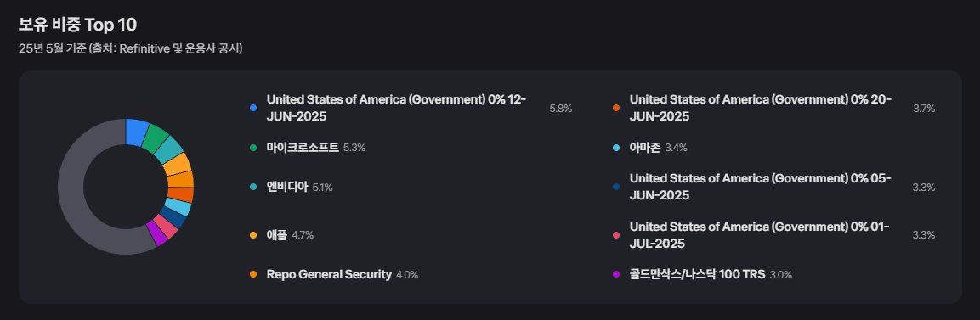This screenshot has width=980, height=320.
Task: Select the 엔비디아 holding label
Action: click(287, 187)
